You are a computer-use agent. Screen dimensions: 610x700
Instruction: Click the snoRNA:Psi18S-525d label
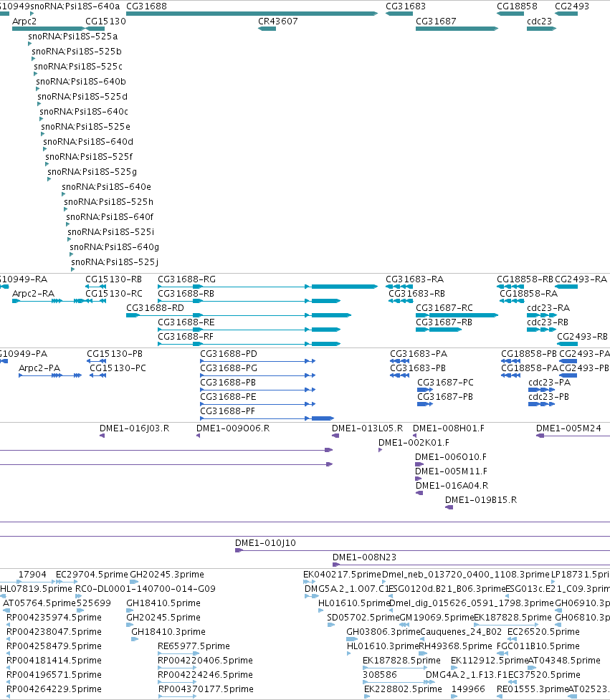82,97
